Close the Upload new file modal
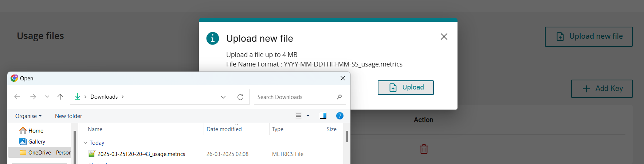 [x=444, y=37]
